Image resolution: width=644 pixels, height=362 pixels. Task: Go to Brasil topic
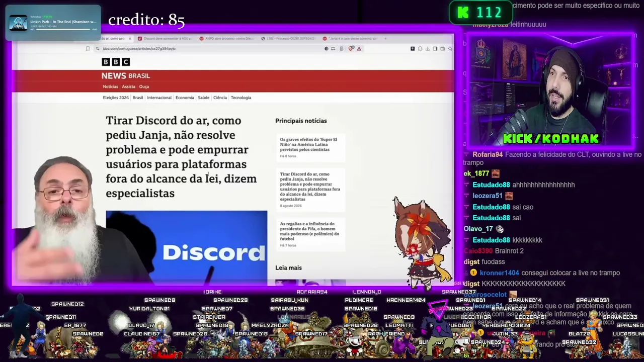click(138, 98)
